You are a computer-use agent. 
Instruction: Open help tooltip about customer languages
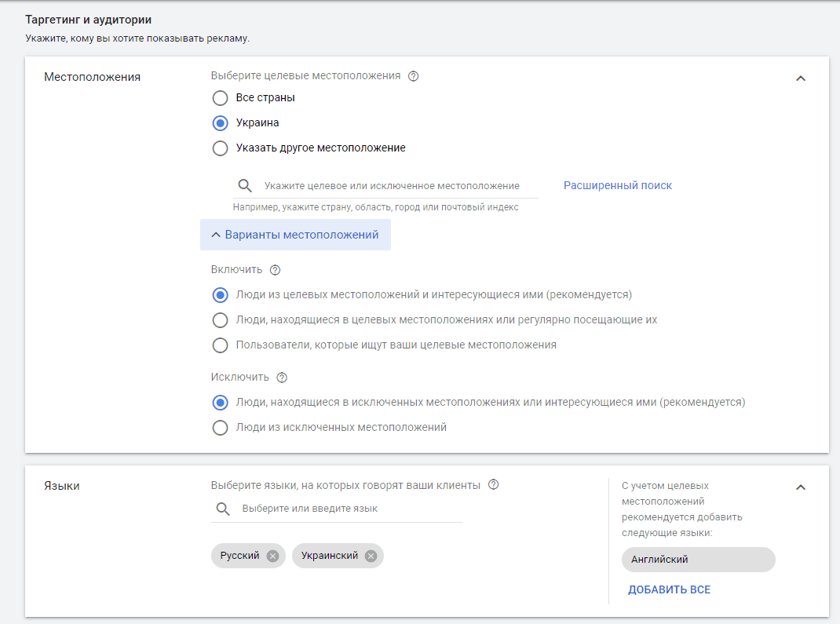(x=494, y=484)
